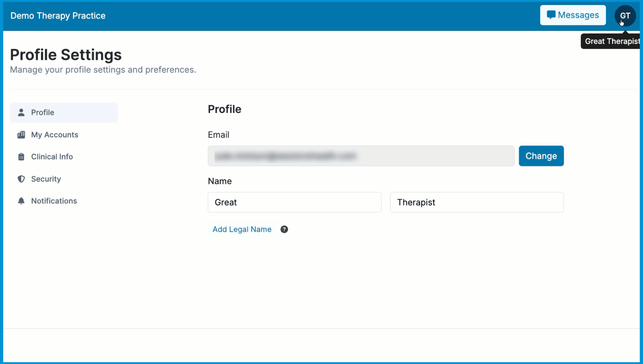Switch to the Notifications section
The width and height of the screenshot is (643, 364).
pos(54,201)
